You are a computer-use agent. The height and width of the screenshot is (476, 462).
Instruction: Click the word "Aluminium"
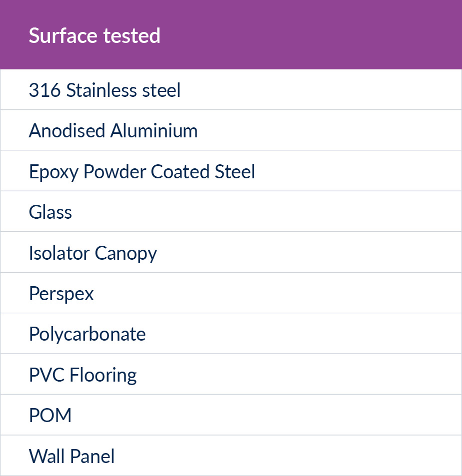[x=154, y=131]
